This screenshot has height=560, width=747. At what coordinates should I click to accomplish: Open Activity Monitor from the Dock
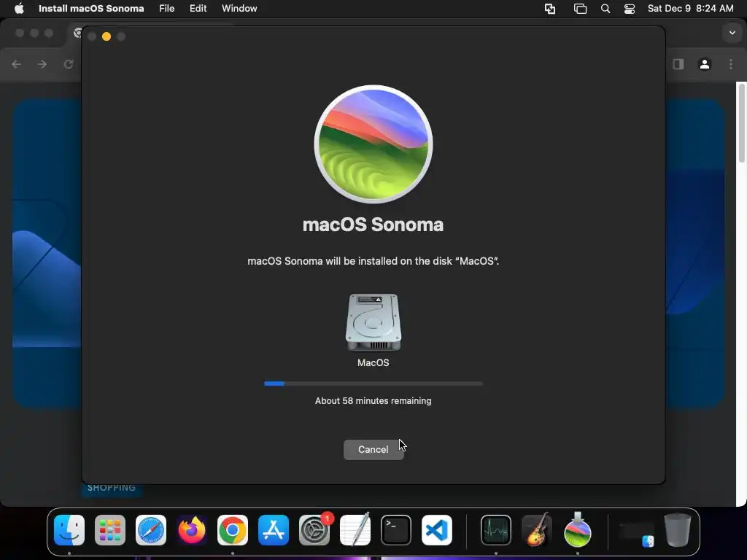496,530
